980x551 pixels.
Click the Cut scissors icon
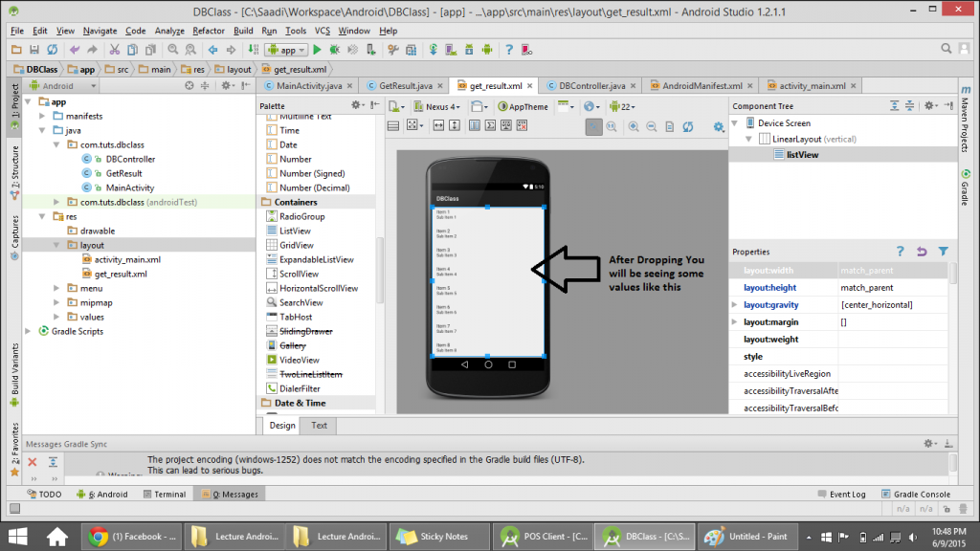(115, 50)
